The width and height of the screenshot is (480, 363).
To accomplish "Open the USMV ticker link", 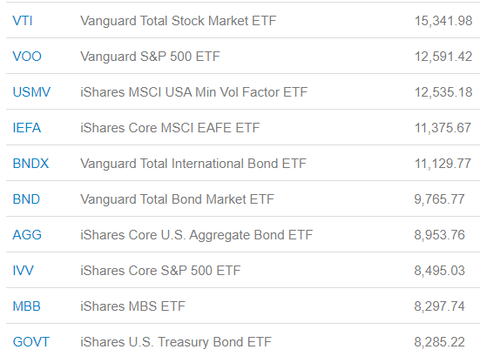I will coord(32,92).
